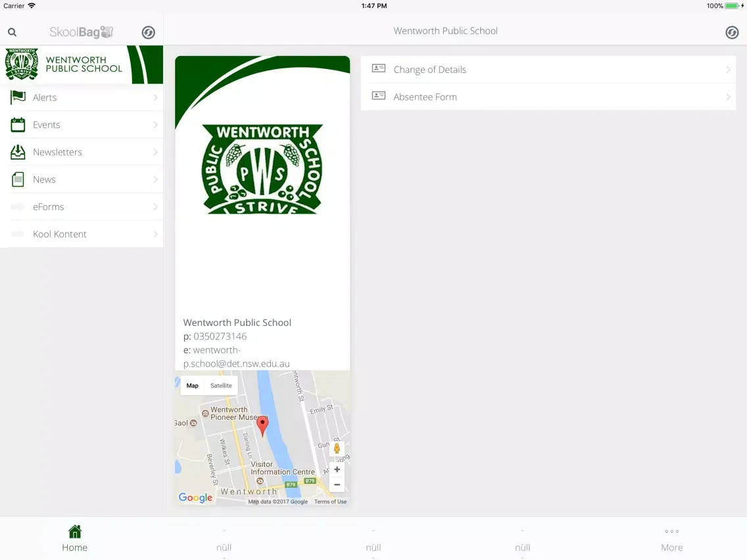
Task: Call the phone number 0350273146
Action: coord(220,336)
